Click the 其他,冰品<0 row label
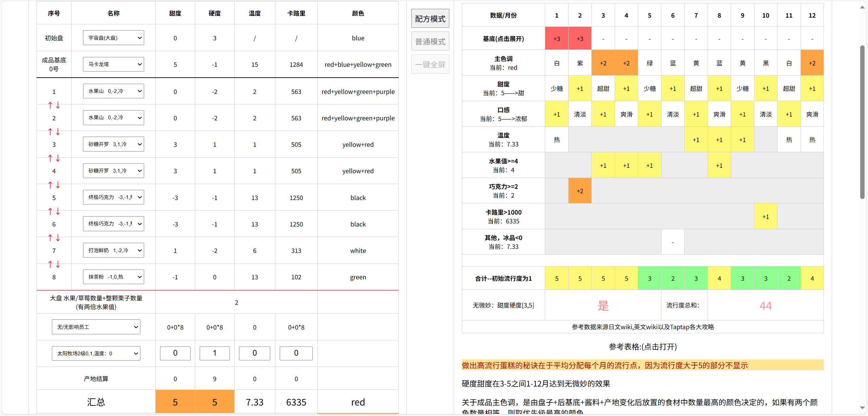This screenshot has height=416, width=868. click(x=504, y=242)
